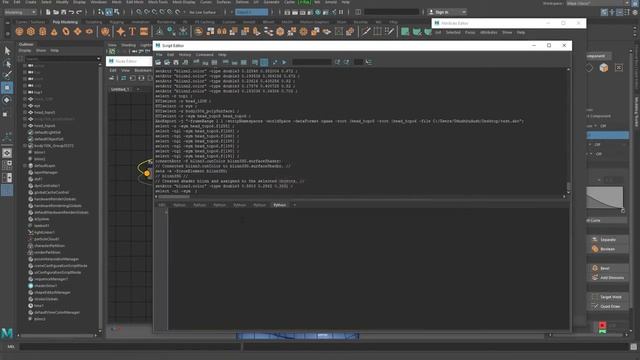Open the Modeling menu set dropdown
Viewport: 640px width, 360px height.
click(x=20, y=12)
